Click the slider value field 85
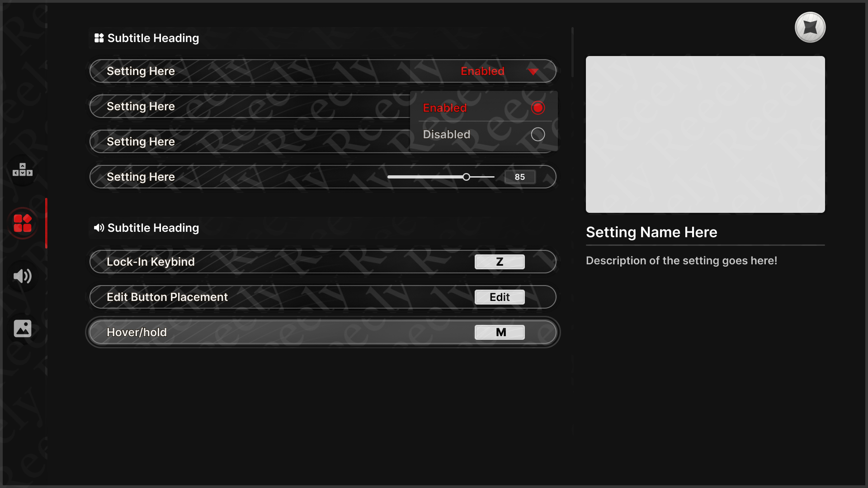Viewport: 868px width, 488px height. point(519,177)
